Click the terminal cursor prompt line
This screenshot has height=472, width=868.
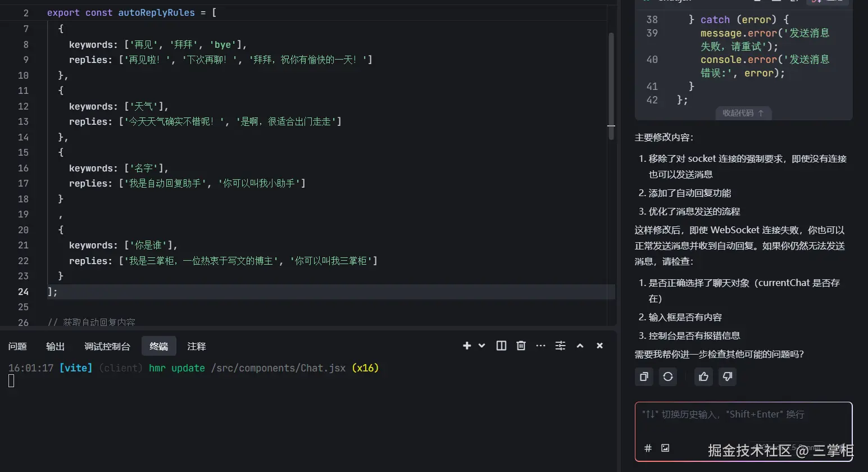[x=11, y=381]
